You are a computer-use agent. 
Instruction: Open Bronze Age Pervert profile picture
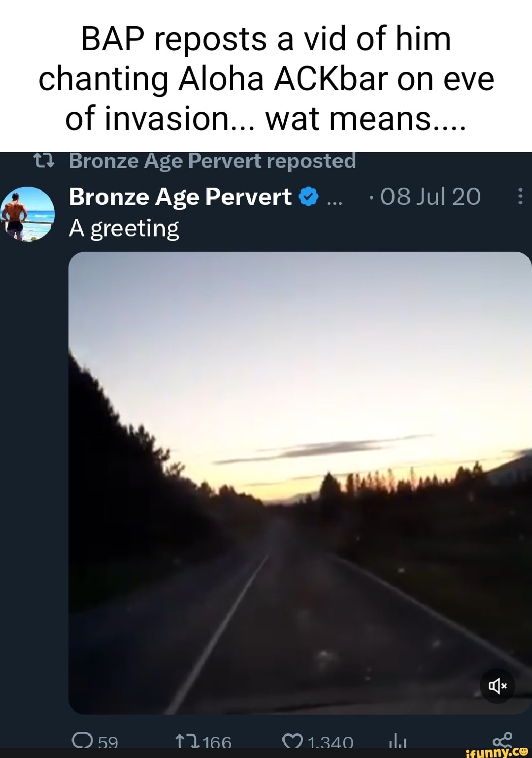pos(28,214)
